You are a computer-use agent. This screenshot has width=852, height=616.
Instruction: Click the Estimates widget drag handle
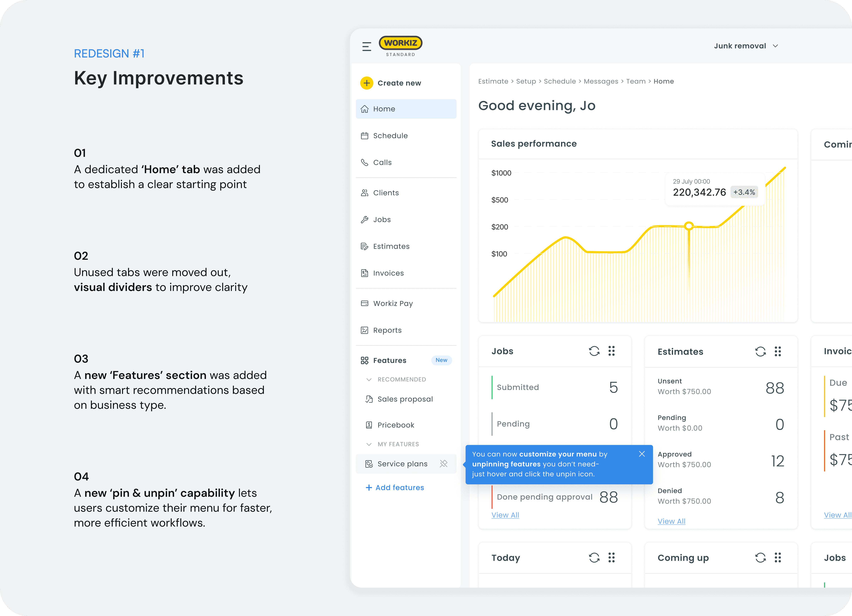pos(778,351)
